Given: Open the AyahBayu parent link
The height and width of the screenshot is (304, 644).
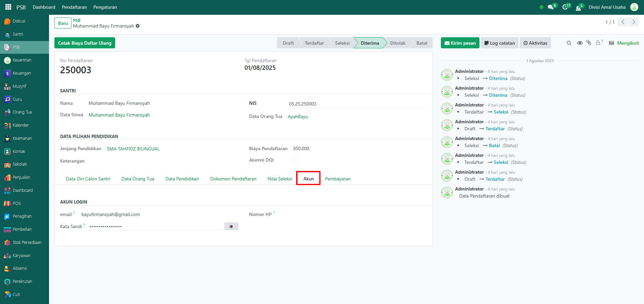Looking at the screenshot, I should [298, 117].
